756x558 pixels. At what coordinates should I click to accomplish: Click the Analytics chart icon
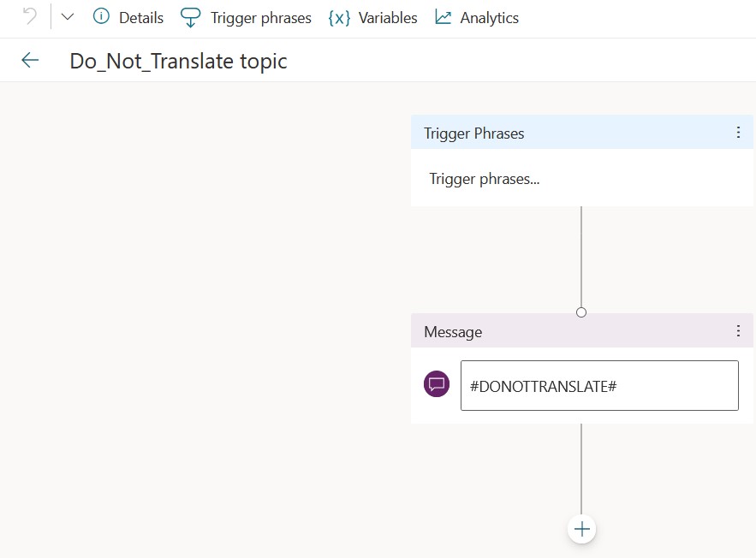click(443, 17)
